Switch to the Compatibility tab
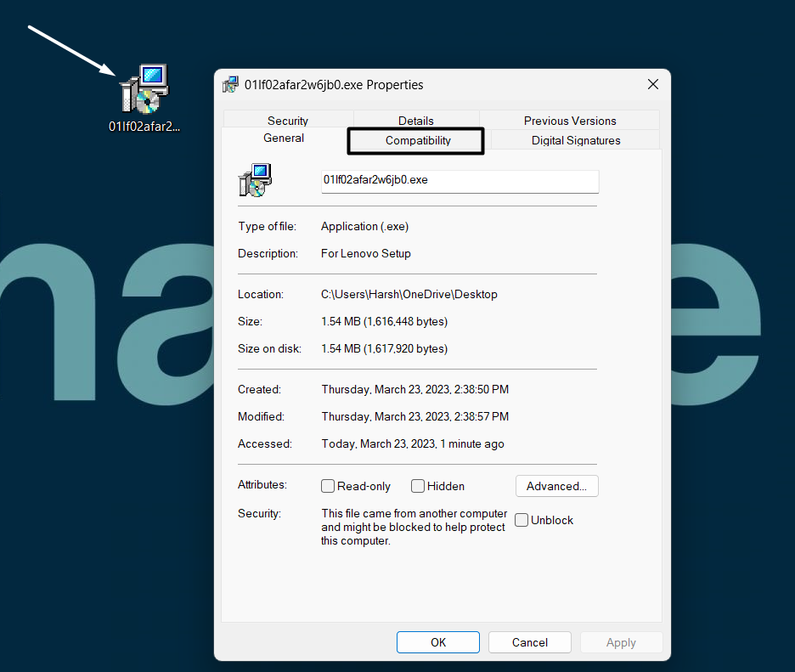795x672 pixels. tap(417, 140)
